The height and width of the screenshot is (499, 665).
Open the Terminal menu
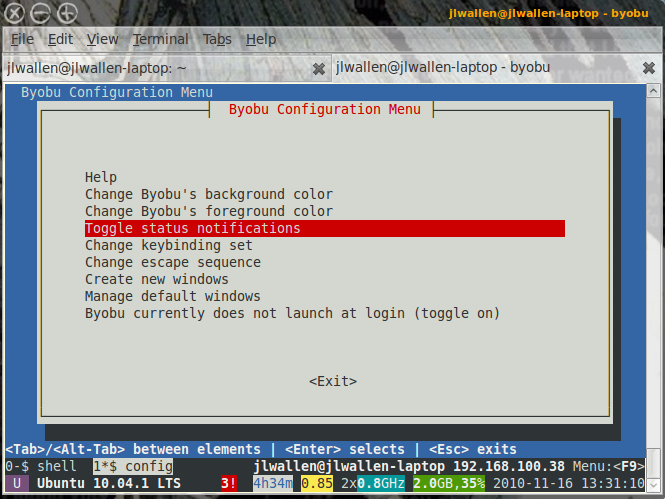pyautogui.click(x=160, y=39)
